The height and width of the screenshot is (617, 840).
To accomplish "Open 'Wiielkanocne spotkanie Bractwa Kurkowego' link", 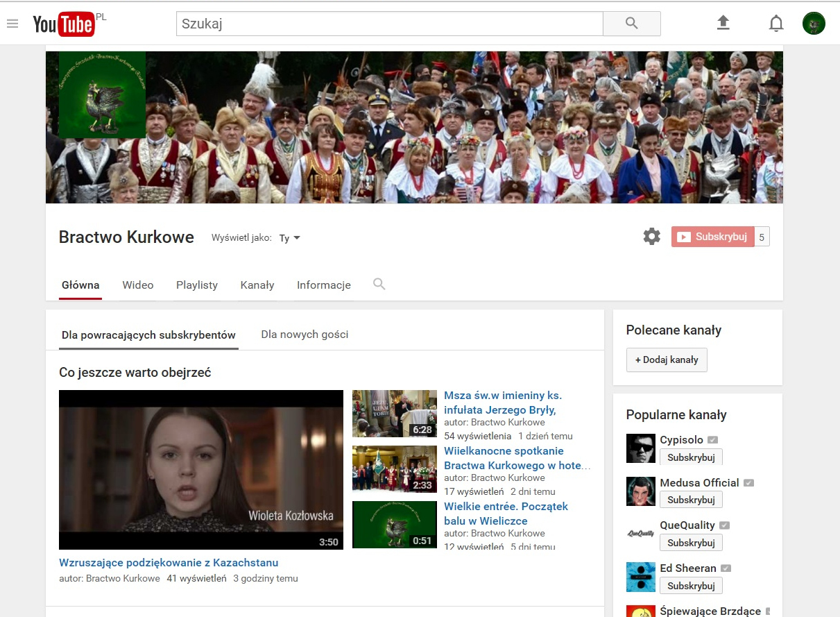I will tap(517, 458).
